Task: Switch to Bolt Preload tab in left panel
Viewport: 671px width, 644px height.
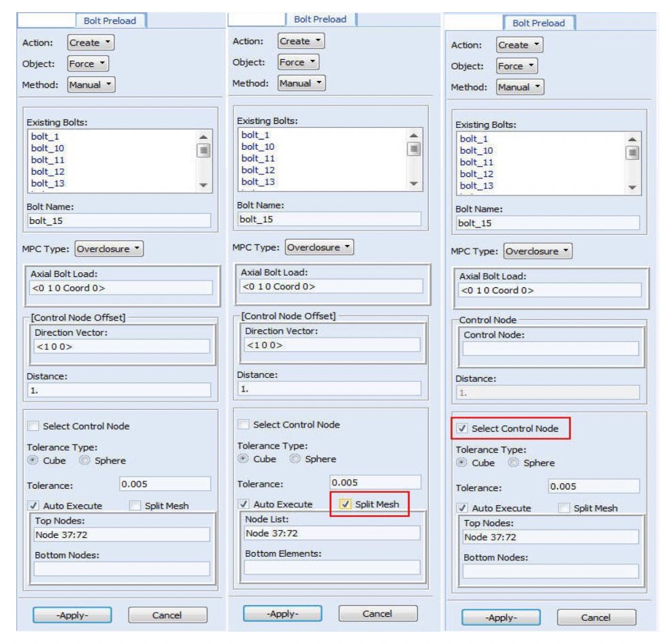Action: [110, 20]
